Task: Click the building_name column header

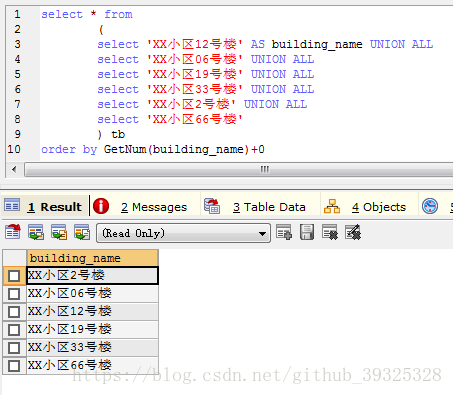Action: [x=92, y=258]
